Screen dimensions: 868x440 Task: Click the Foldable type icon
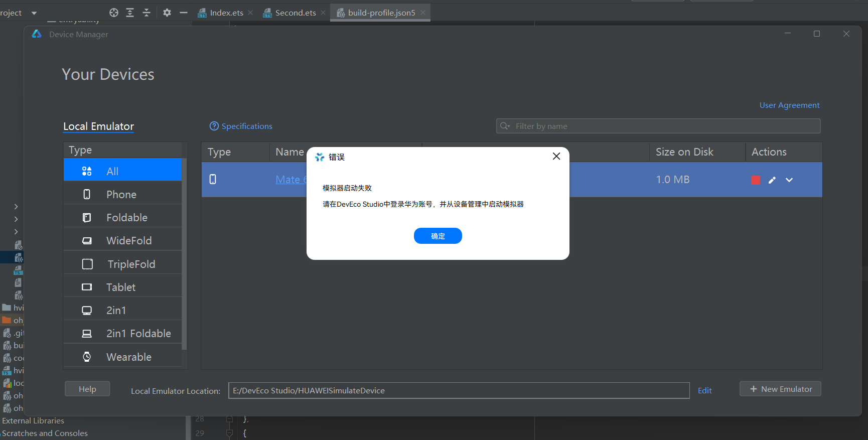pos(87,217)
